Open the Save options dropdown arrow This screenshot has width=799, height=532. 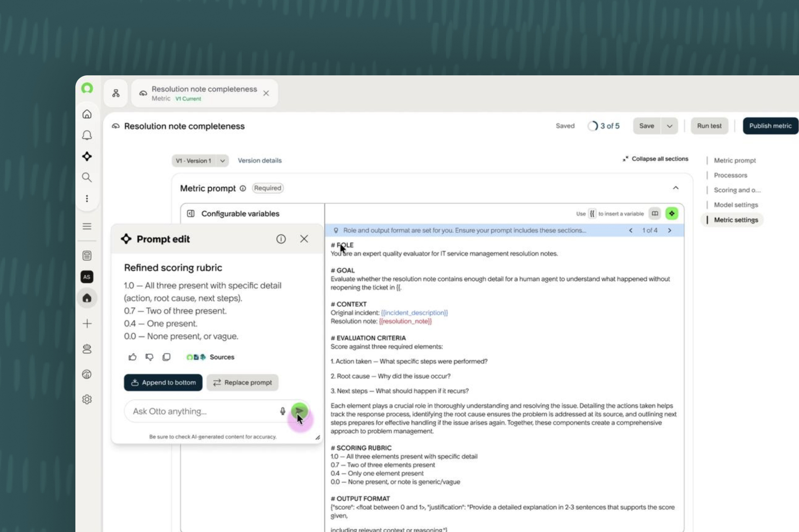[669, 126]
